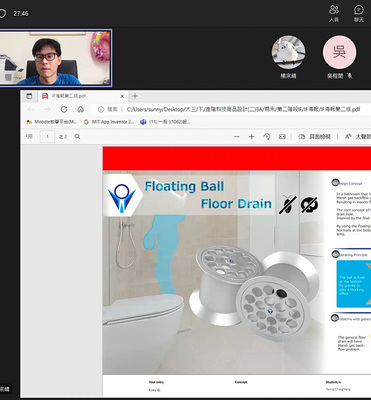Open the Teams (11) 一般 bookmark
Image resolution: width=371 pixels, height=400 pixels.
(x=165, y=122)
